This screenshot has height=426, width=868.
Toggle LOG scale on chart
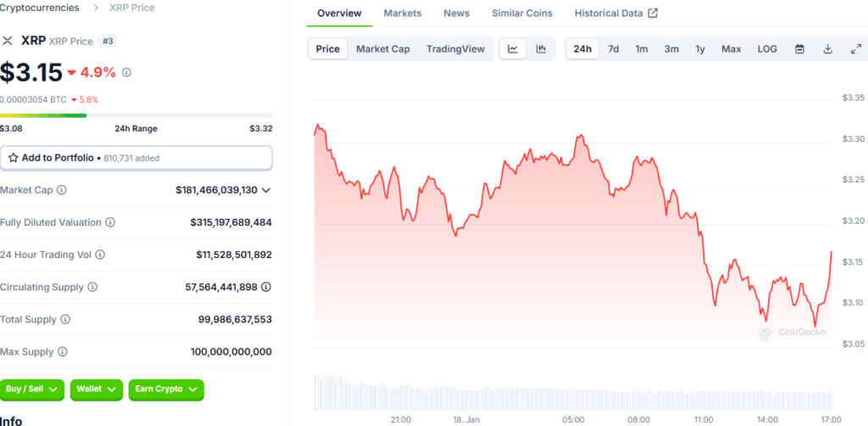[767, 48]
